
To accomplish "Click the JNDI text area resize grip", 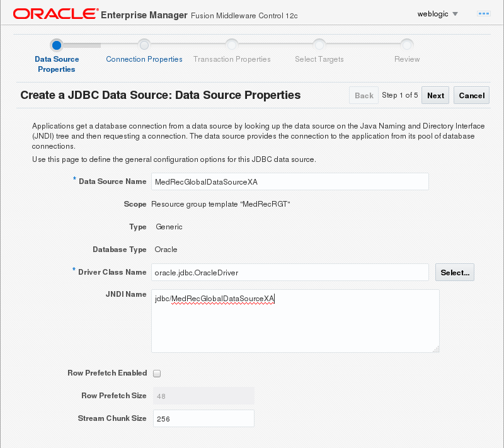I will tap(436, 349).
